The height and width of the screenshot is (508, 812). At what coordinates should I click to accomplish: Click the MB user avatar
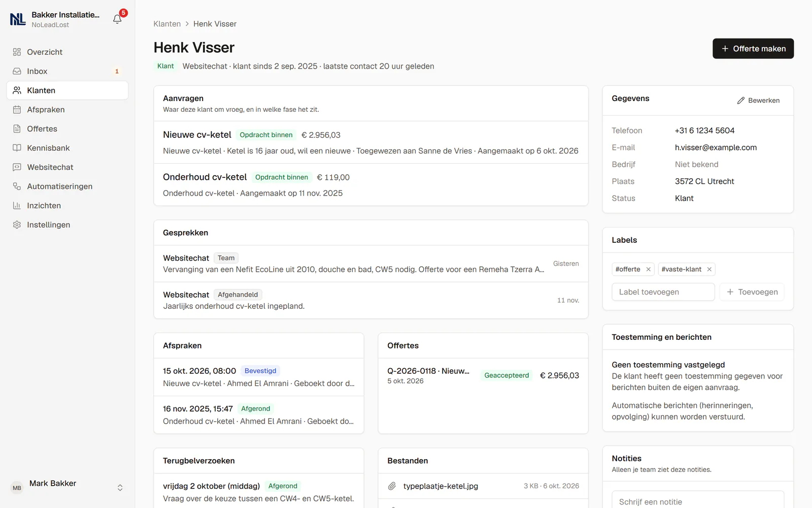click(17, 488)
